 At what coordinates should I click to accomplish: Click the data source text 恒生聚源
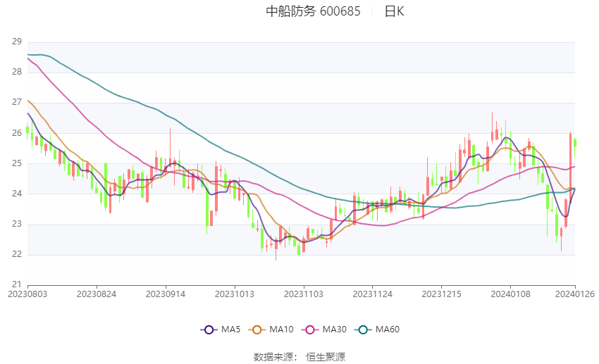coord(326,357)
